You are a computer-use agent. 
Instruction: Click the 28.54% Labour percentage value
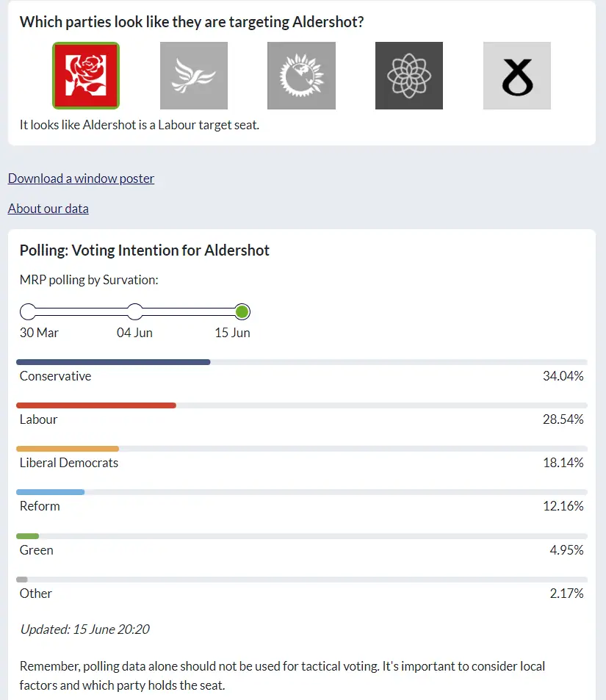coord(563,419)
